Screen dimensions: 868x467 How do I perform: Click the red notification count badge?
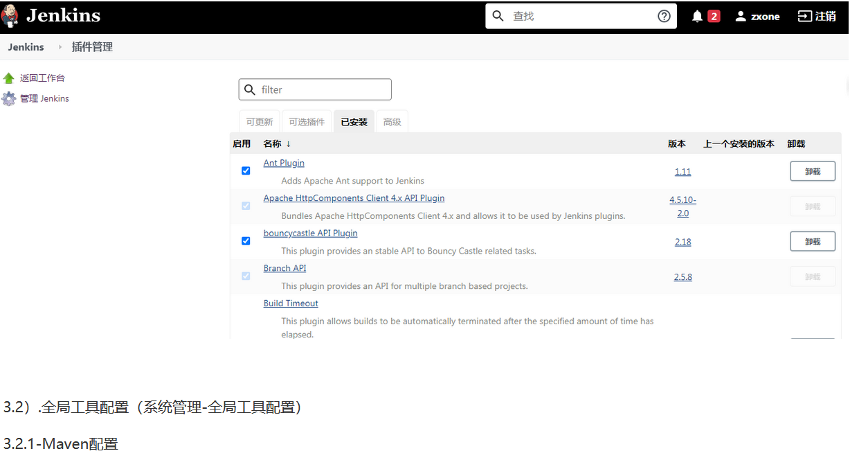coord(714,16)
